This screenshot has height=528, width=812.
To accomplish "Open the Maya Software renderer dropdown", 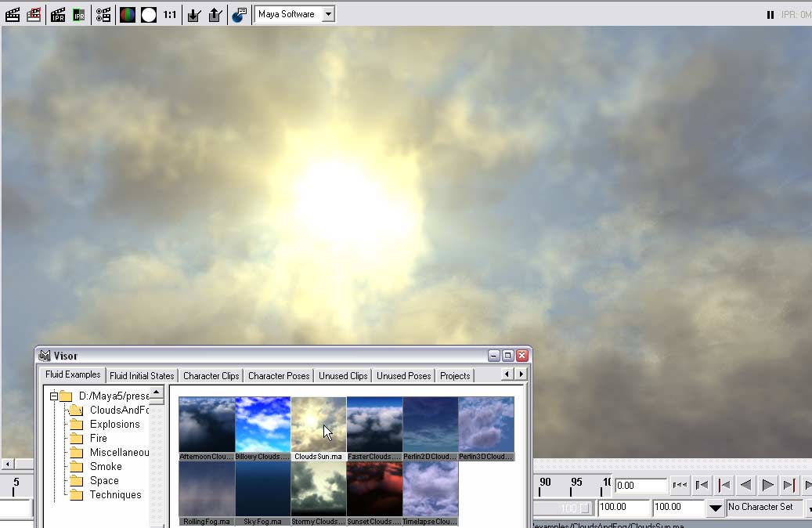I will click(x=328, y=14).
